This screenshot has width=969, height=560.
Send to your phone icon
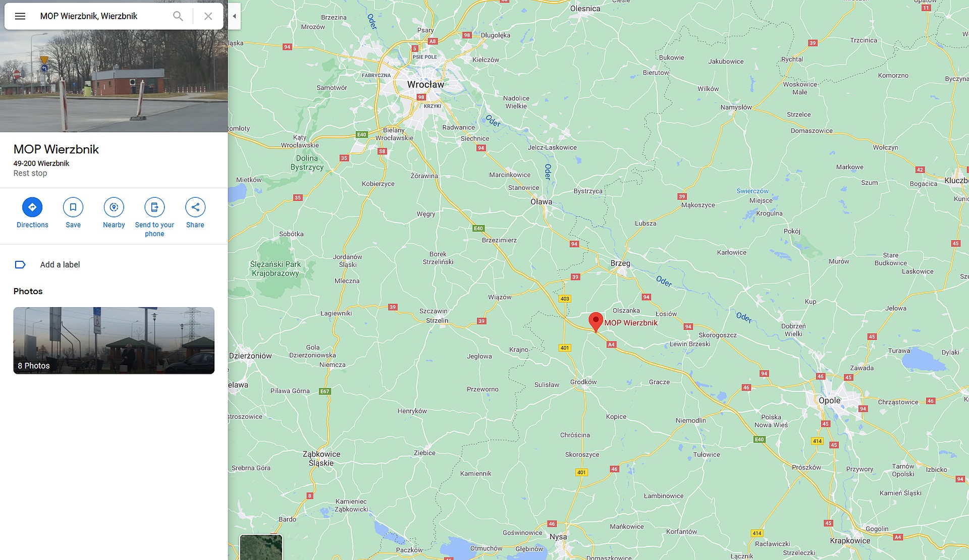point(154,207)
